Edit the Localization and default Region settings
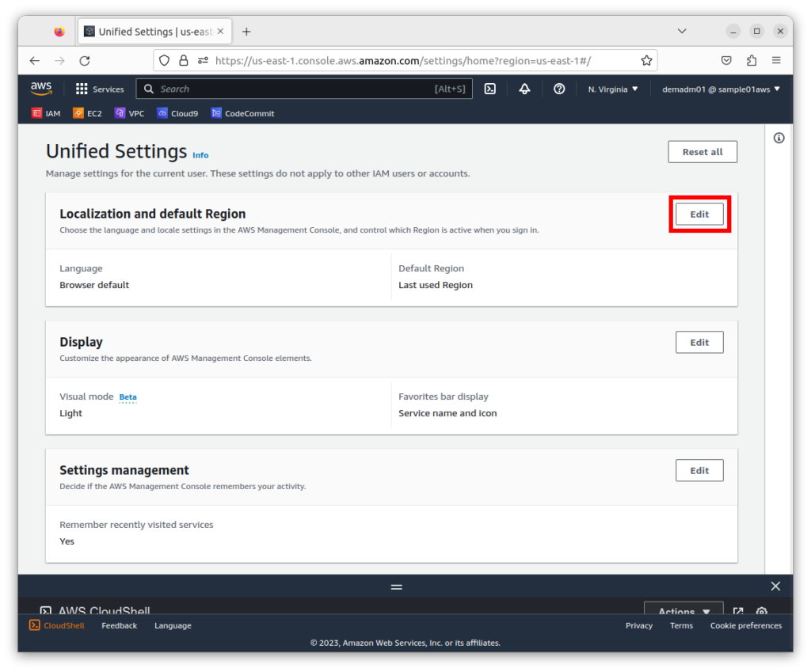 pyautogui.click(x=699, y=215)
